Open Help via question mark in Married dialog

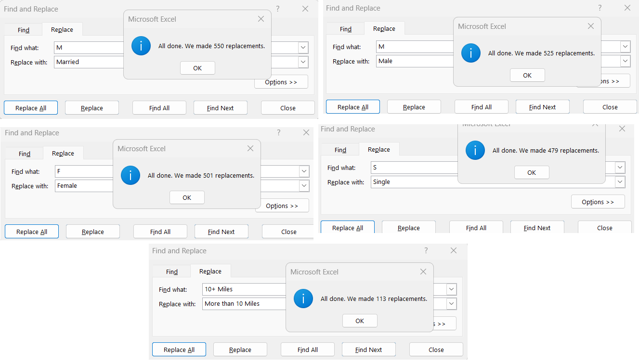[x=278, y=9]
